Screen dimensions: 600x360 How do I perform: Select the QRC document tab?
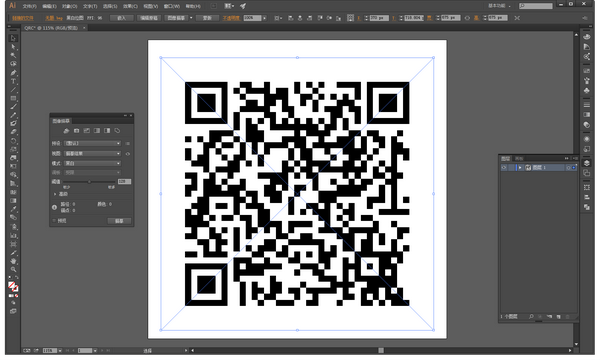[51, 28]
